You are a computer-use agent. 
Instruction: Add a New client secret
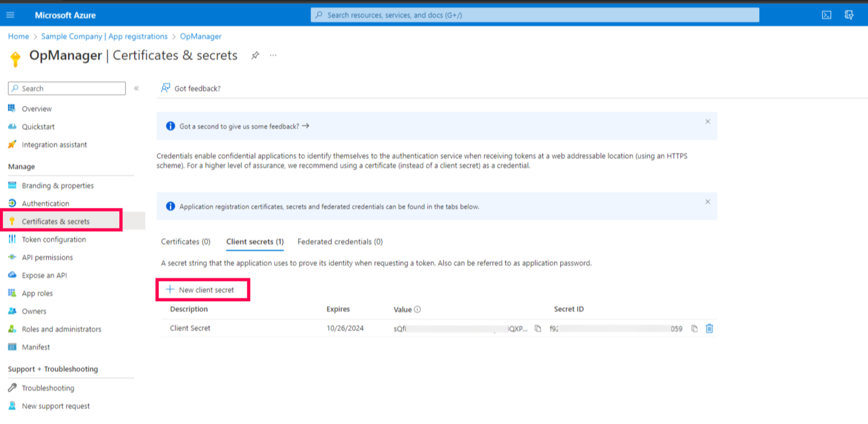pyautogui.click(x=200, y=290)
